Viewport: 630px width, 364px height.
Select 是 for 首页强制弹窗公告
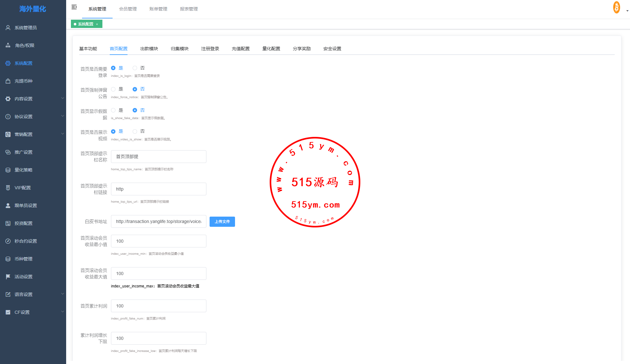(x=113, y=89)
